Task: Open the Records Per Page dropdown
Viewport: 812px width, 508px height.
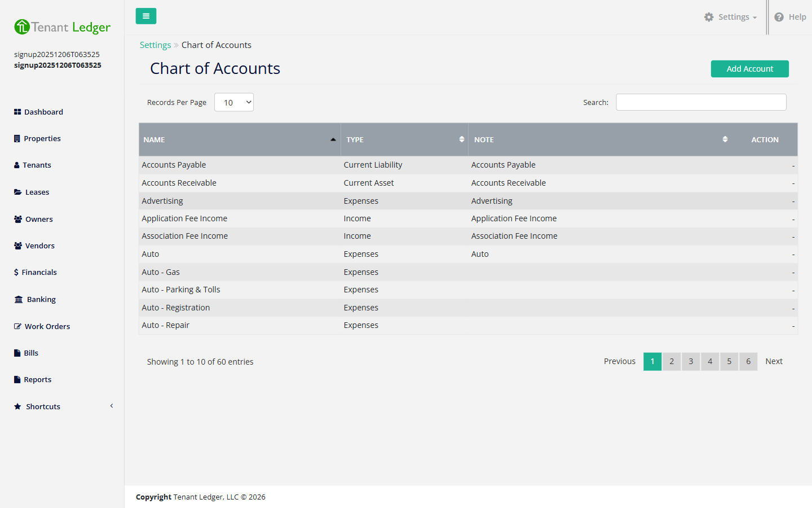Action: point(234,102)
